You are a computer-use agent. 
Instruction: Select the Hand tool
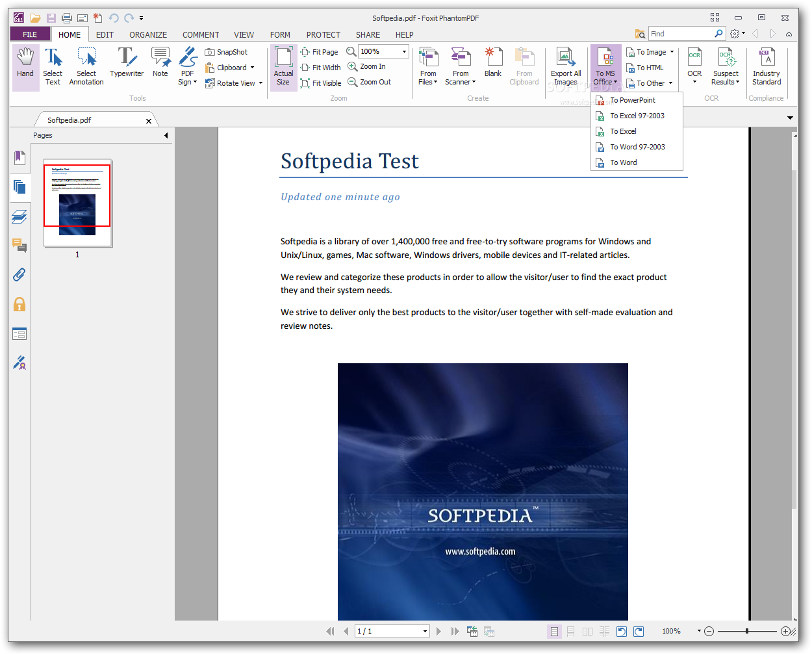[25, 67]
